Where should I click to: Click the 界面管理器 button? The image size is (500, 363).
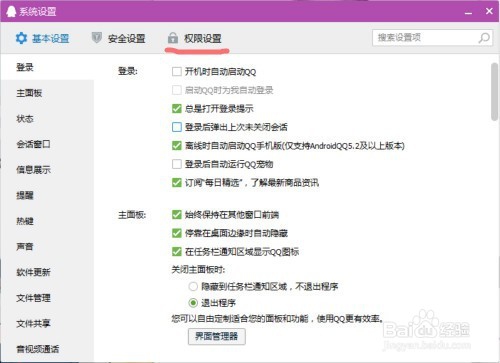[x=217, y=336]
